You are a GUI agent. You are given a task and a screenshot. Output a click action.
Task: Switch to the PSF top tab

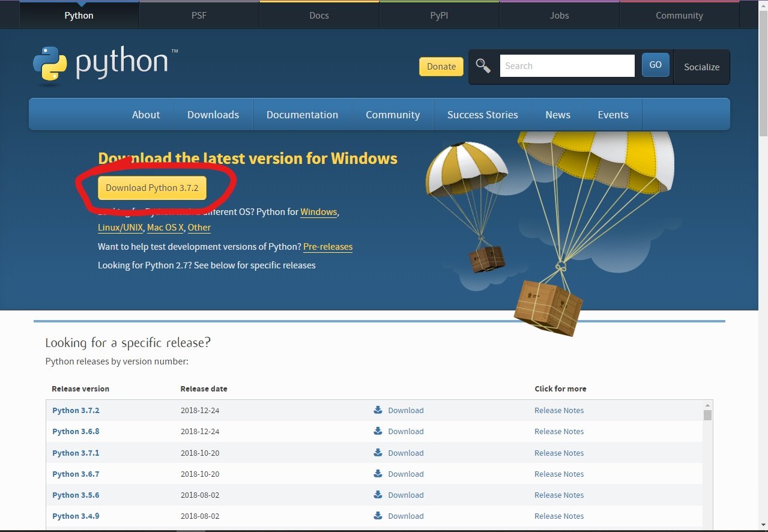tap(199, 15)
